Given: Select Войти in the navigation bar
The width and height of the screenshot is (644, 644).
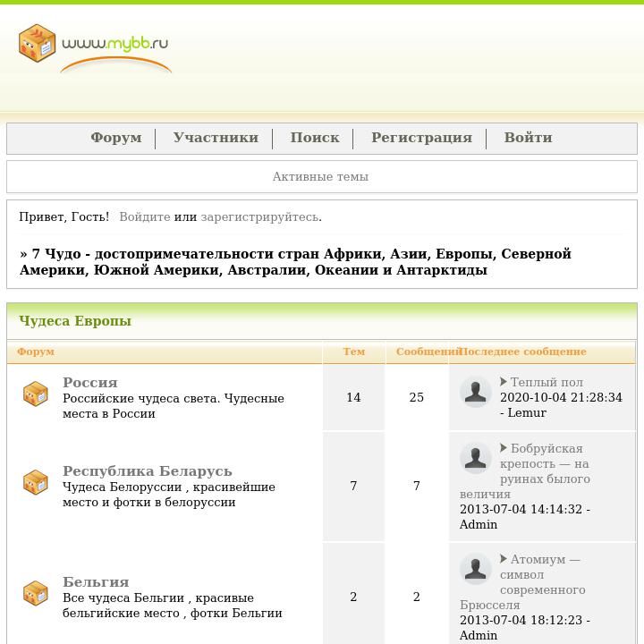Looking at the screenshot, I should pyautogui.click(x=529, y=137).
